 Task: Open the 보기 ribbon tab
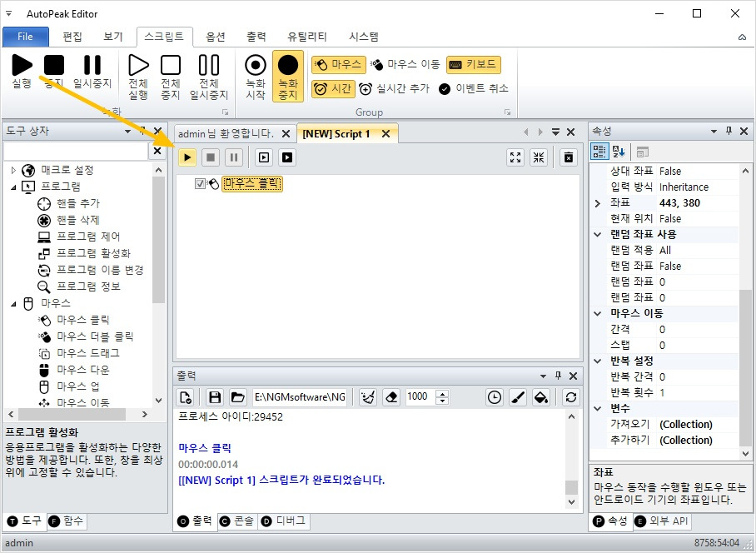click(113, 37)
